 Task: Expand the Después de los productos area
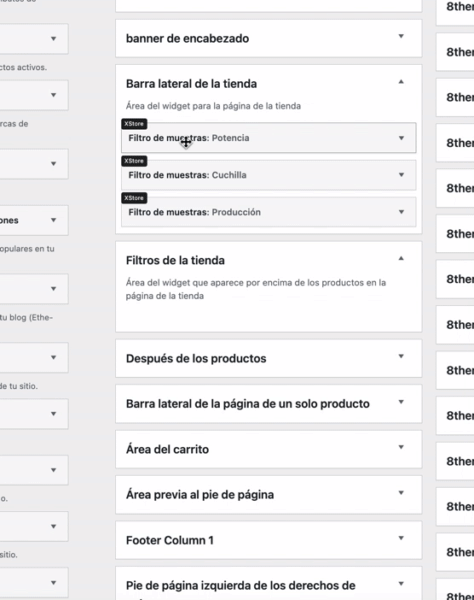click(401, 357)
